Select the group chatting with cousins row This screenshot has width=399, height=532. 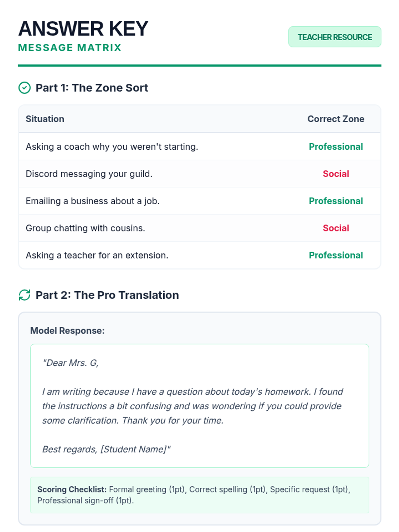tap(85, 228)
